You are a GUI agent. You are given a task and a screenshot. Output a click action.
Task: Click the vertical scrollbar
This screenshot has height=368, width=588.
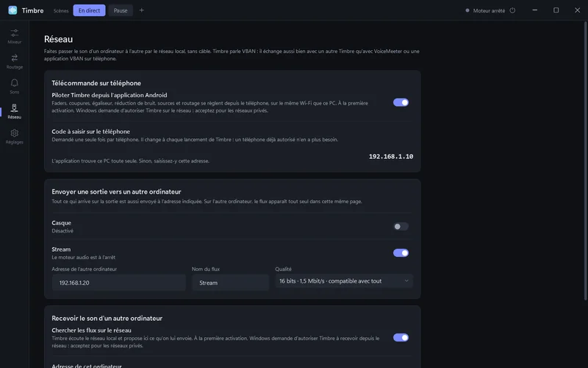click(x=585, y=161)
